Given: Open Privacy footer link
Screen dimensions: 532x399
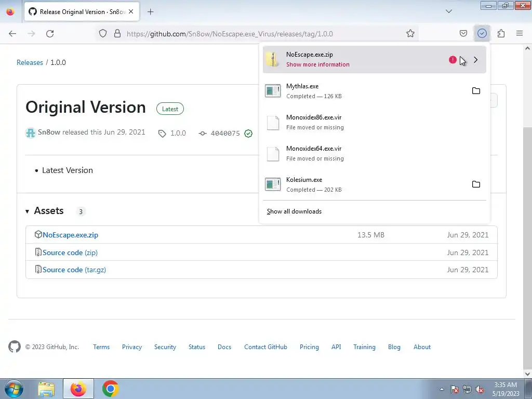Looking at the screenshot, I should 131,347.
